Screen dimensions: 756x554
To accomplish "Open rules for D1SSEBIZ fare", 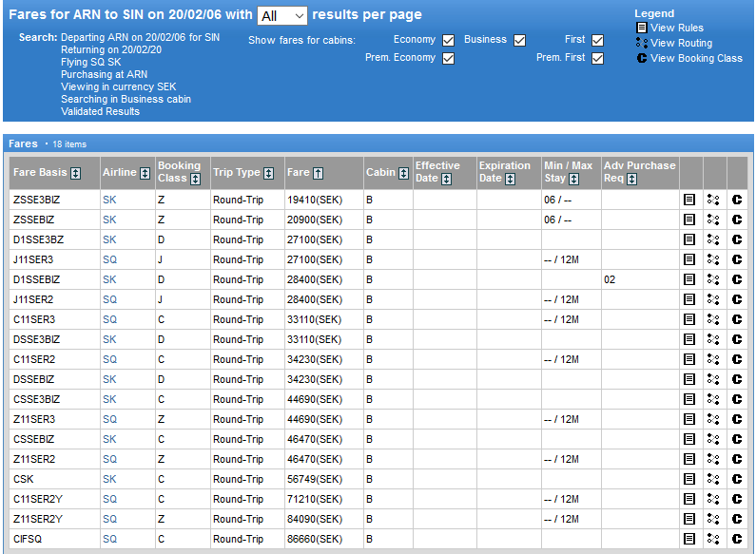I will pyautogui.click(x=689, y=279).
